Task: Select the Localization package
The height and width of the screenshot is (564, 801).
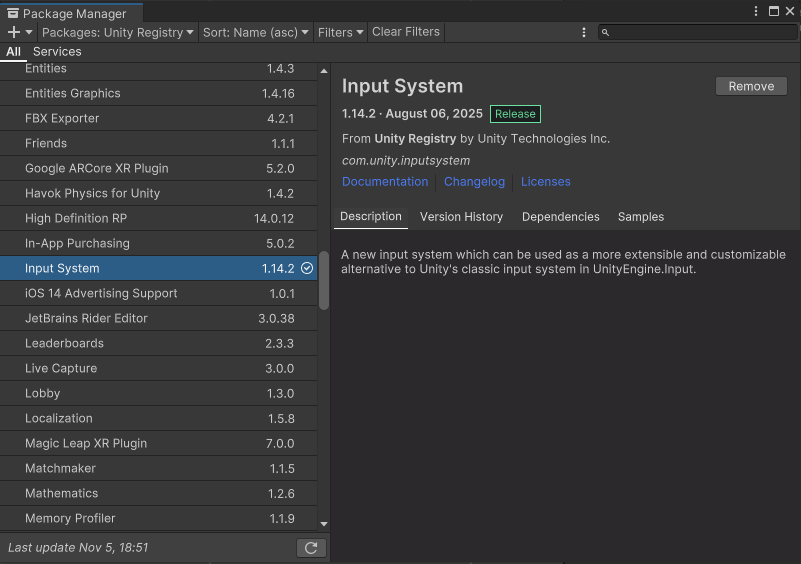Action: (158, 419)
